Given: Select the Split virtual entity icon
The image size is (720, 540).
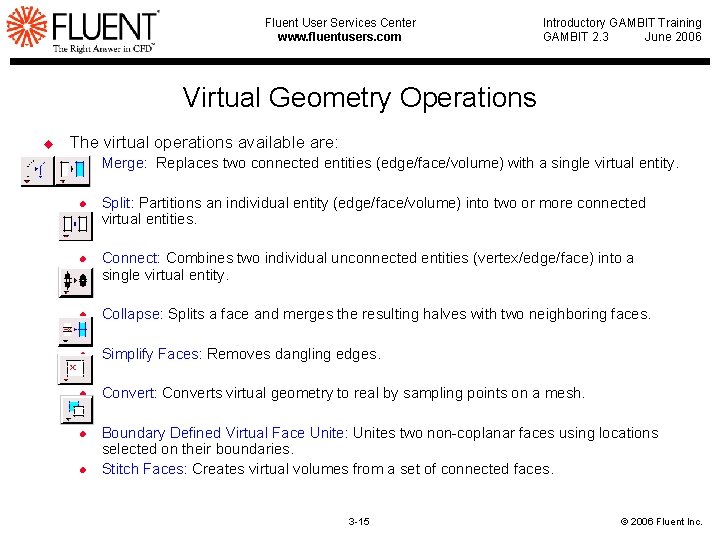Looking at the screenshot, I should click(x=76, y=225).
